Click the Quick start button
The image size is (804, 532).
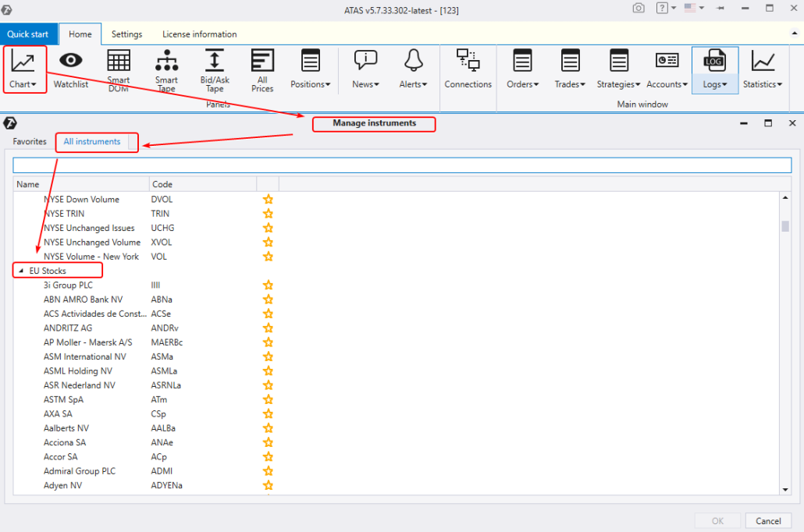coord(27,34)
